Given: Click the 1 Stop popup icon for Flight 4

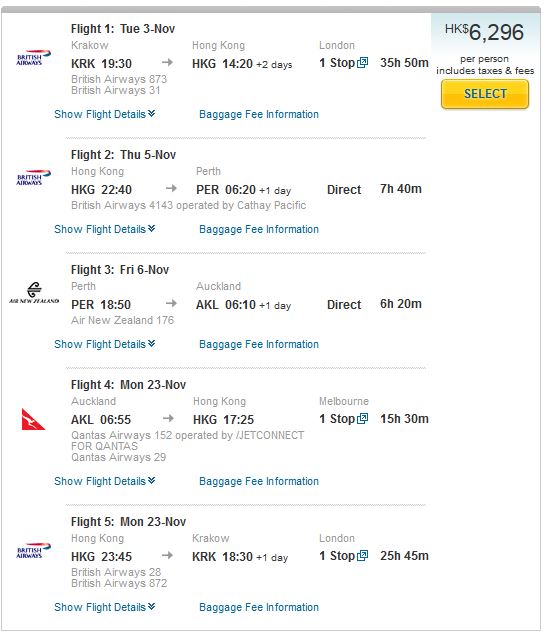Looking at the screenshot, I should point(362,418).
